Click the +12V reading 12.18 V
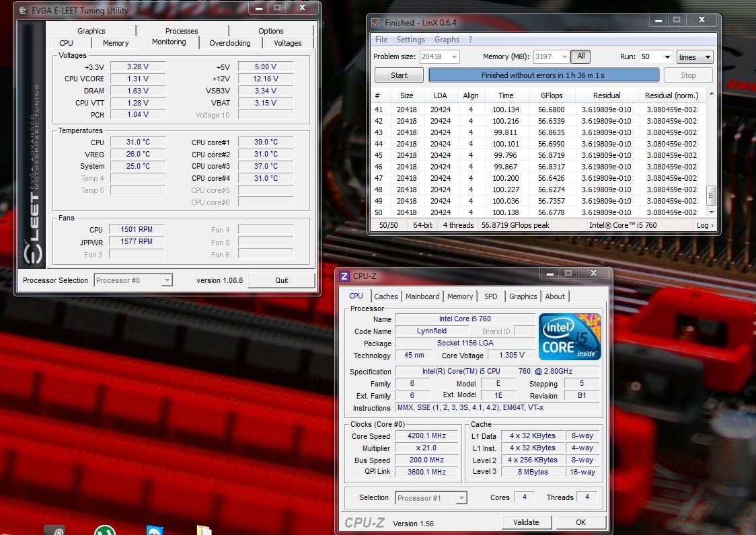 (266, 79)
